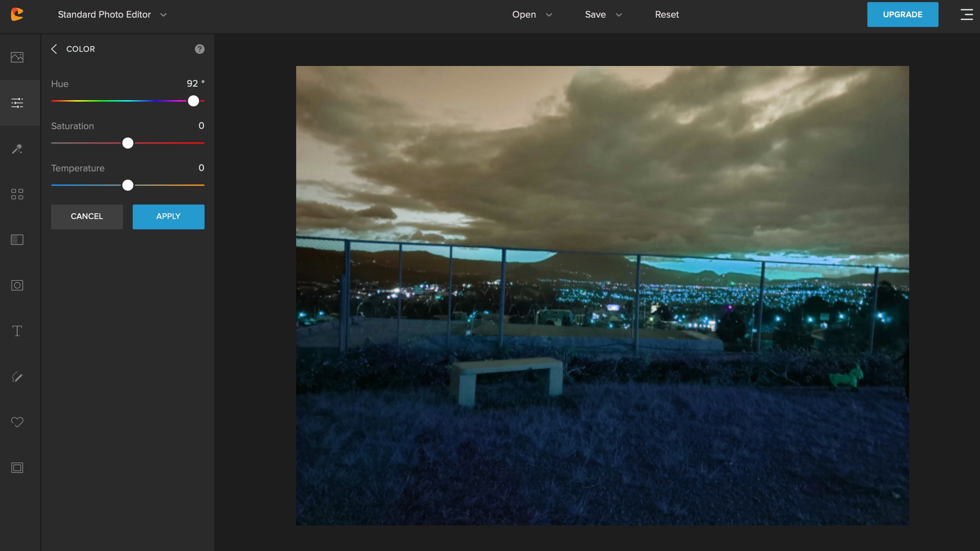Click the Crello logo icon top-left

click(x=18, y=14)
